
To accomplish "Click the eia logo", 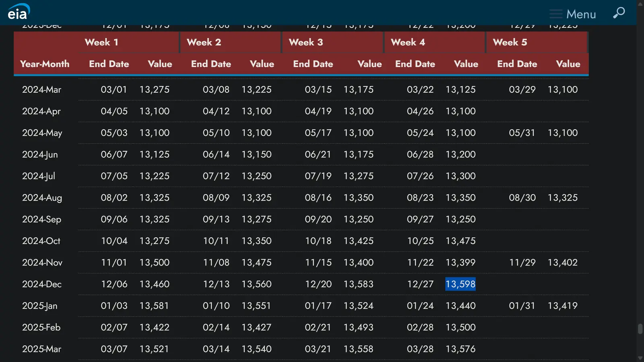I will pyautogui.click(x=17, y=12).
